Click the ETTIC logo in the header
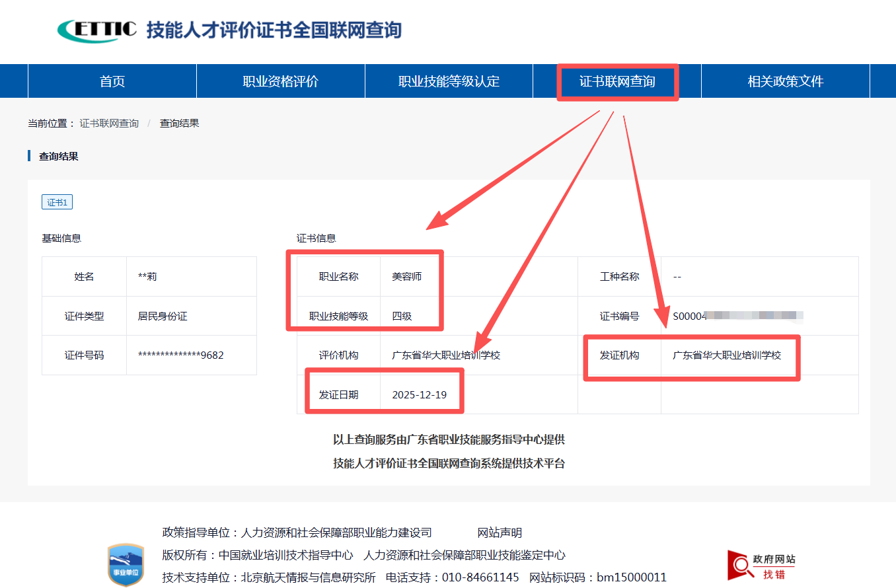 97,30
